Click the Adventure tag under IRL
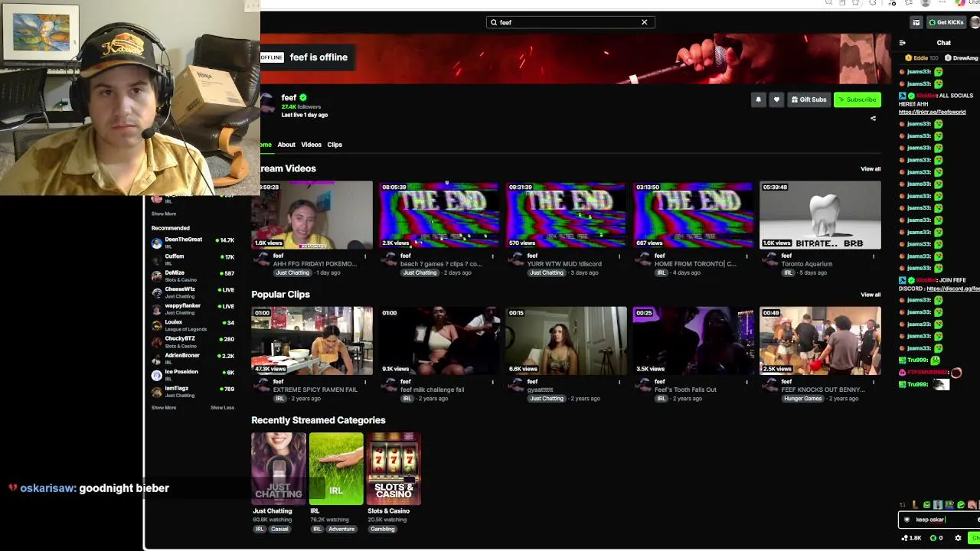 click(341, 529)
